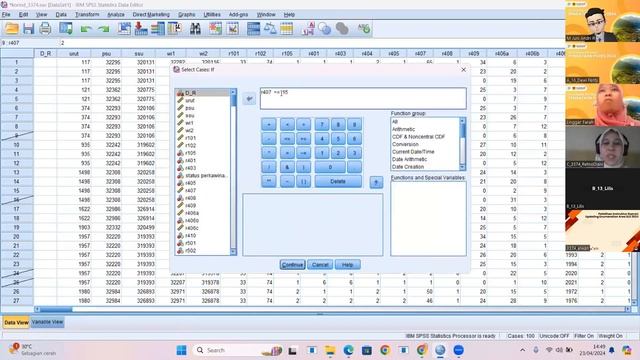Open the Transform menu

(x=87, y=14)
